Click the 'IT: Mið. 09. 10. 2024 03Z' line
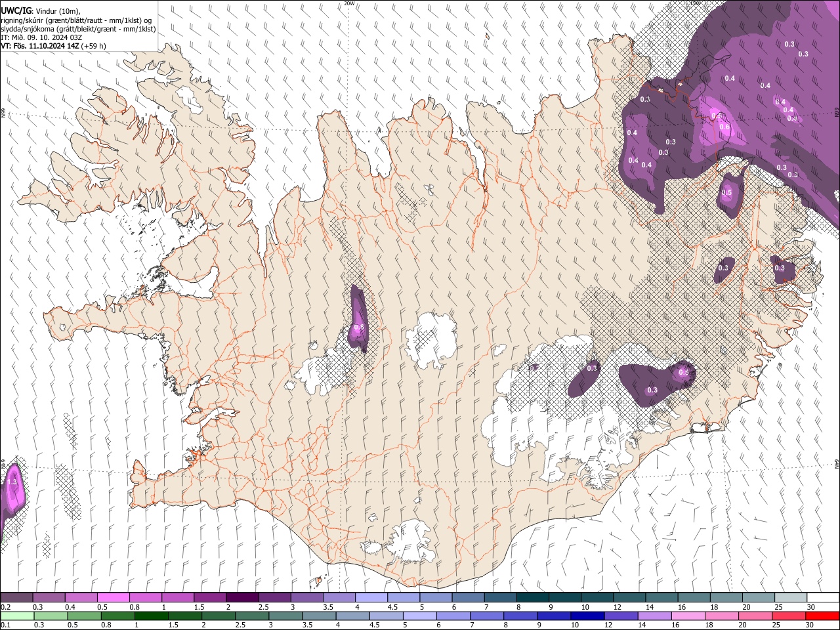The width and height of the screenshot is (840, 630). 41,37
